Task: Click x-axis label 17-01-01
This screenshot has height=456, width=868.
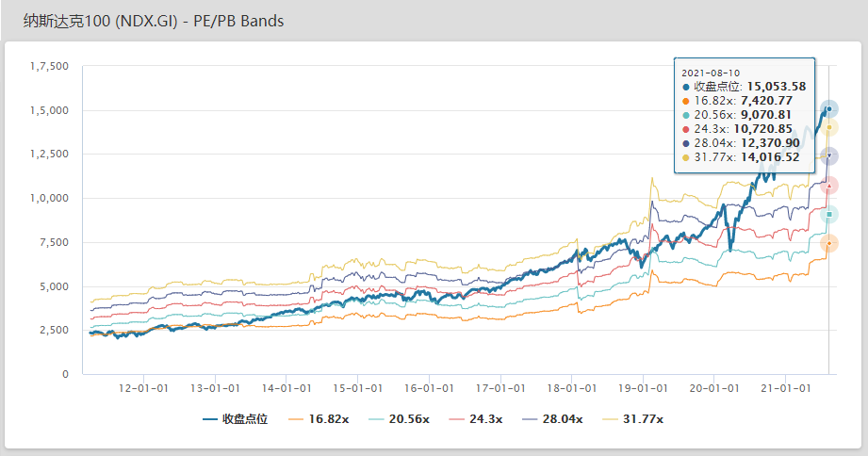Action: click(x=500, y=388)
